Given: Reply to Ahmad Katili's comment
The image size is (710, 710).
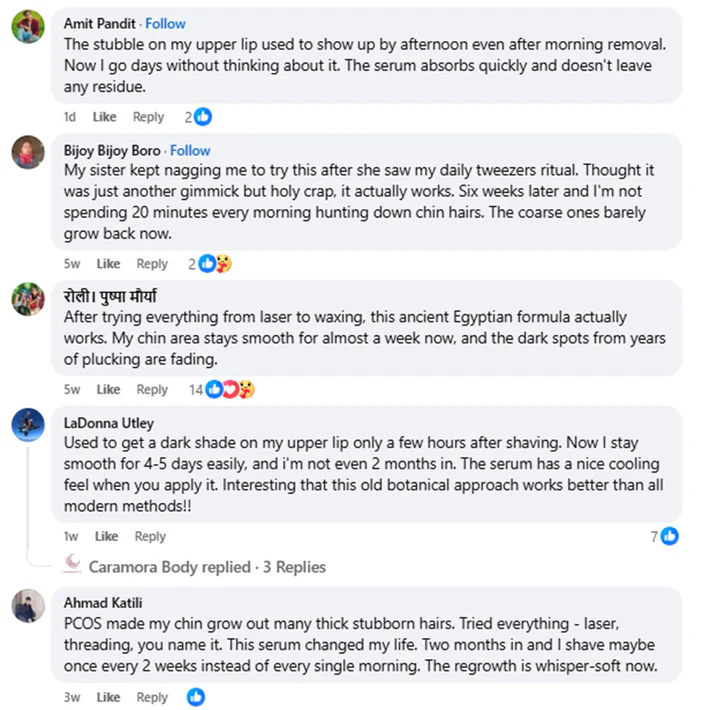Looking at the screenshot, I should (152, 697).
